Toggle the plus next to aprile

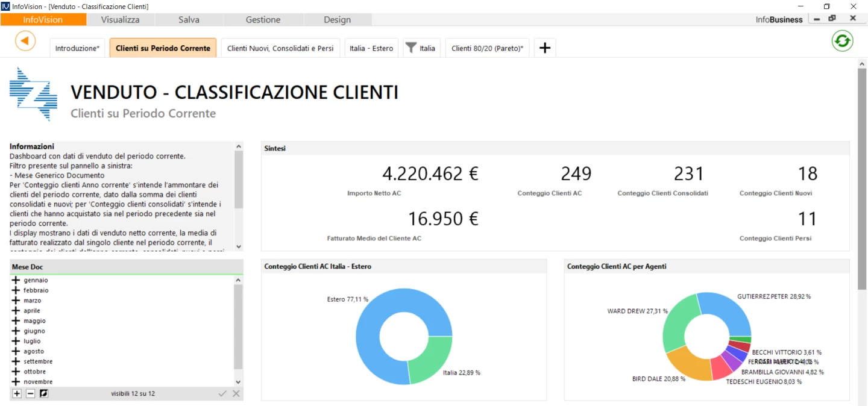[x=16, y=311]
